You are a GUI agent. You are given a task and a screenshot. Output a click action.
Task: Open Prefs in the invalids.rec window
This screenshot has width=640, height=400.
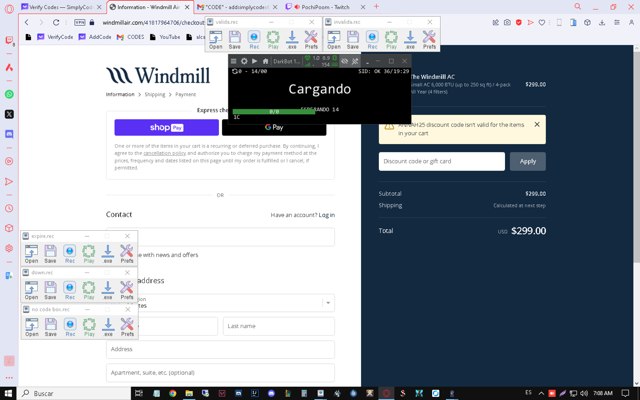[429, 40]
